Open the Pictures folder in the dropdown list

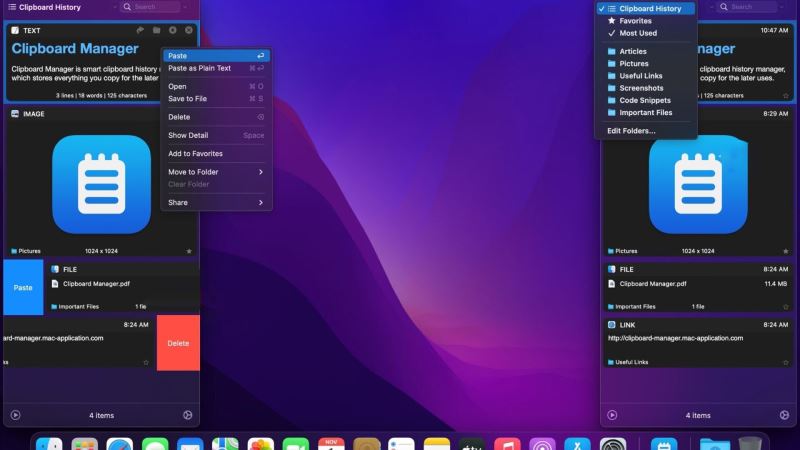tap(646, 64)
